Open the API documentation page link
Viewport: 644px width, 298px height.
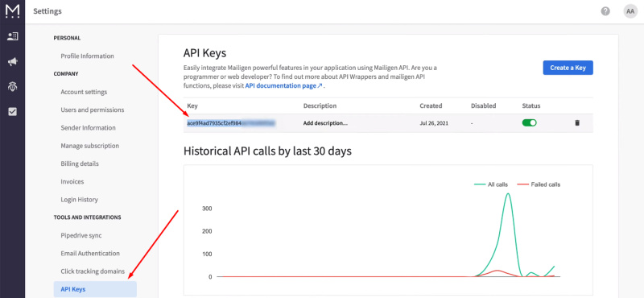click(x=284, y=86)
